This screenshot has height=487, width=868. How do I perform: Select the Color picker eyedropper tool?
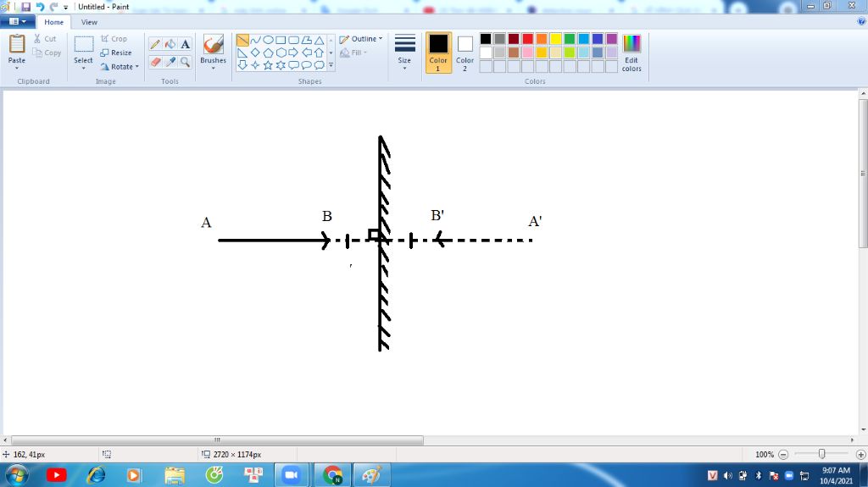click(x=170, y=62)
